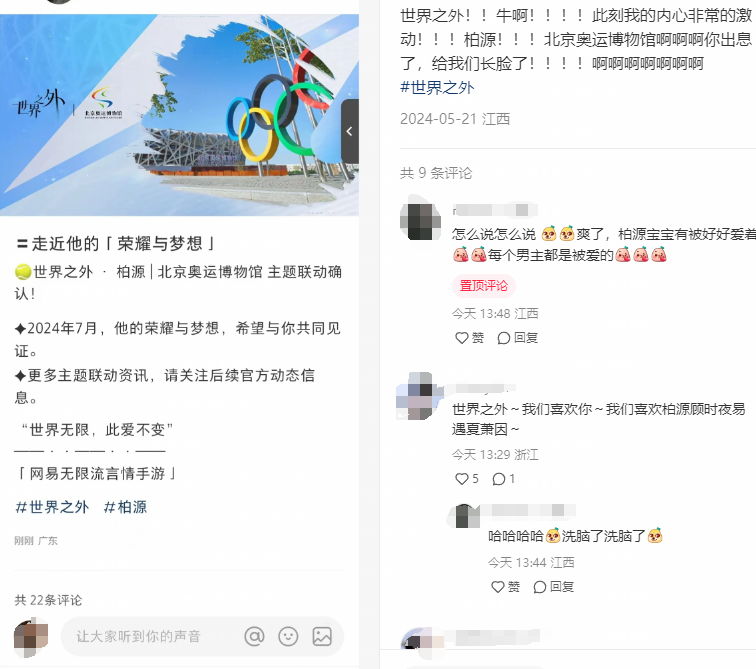756x669 pixels.
Task: Click your profile avatar beside the comment box
Action: [31, 637]
